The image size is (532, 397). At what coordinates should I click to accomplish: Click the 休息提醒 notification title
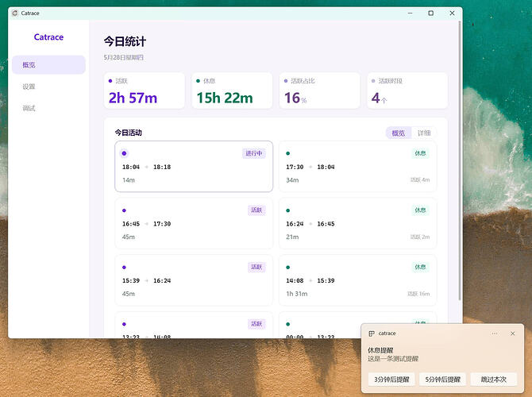[380, 350]
